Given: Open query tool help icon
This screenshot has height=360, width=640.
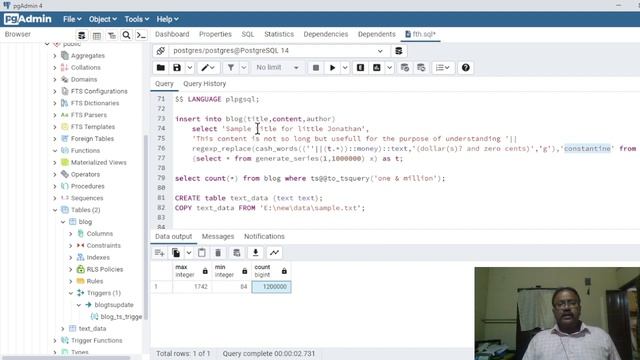Looking at the screenshot, I should click(465, 68).
